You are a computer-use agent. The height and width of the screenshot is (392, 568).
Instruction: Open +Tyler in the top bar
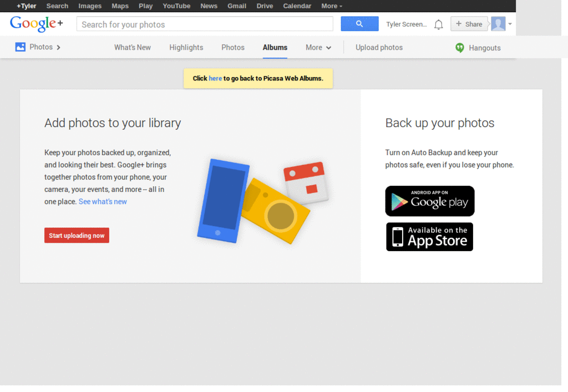tap(27, 6)
